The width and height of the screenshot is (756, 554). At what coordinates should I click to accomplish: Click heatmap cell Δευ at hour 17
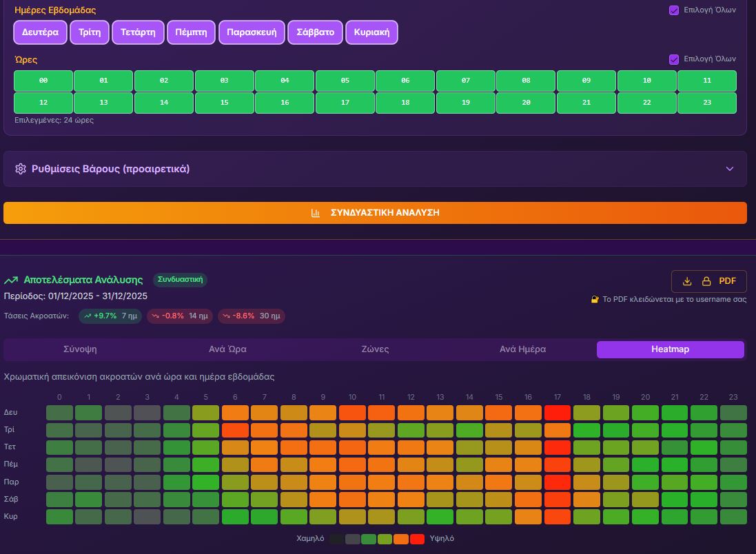558,413
